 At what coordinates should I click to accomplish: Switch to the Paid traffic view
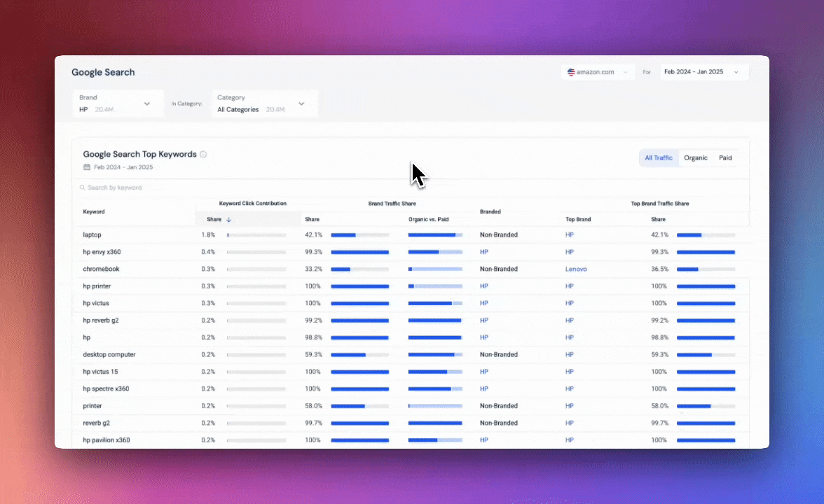725,157
